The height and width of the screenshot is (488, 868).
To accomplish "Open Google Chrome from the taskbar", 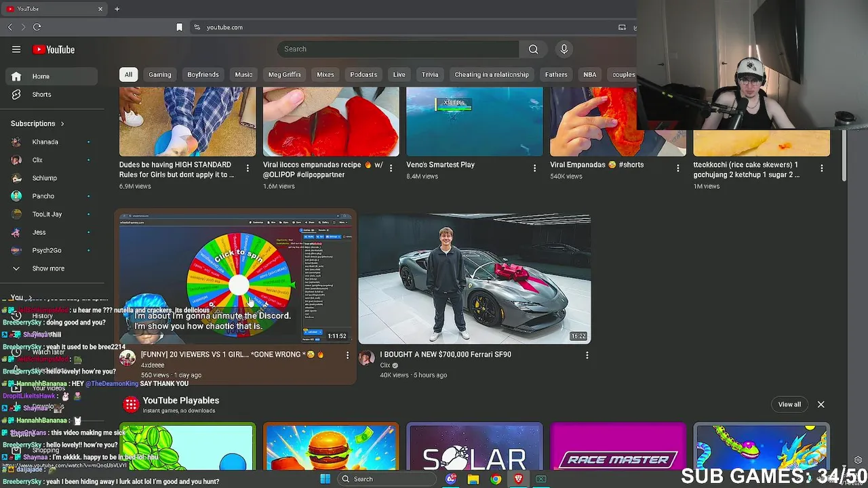I will pyautogui.click(x=496, y=479).
